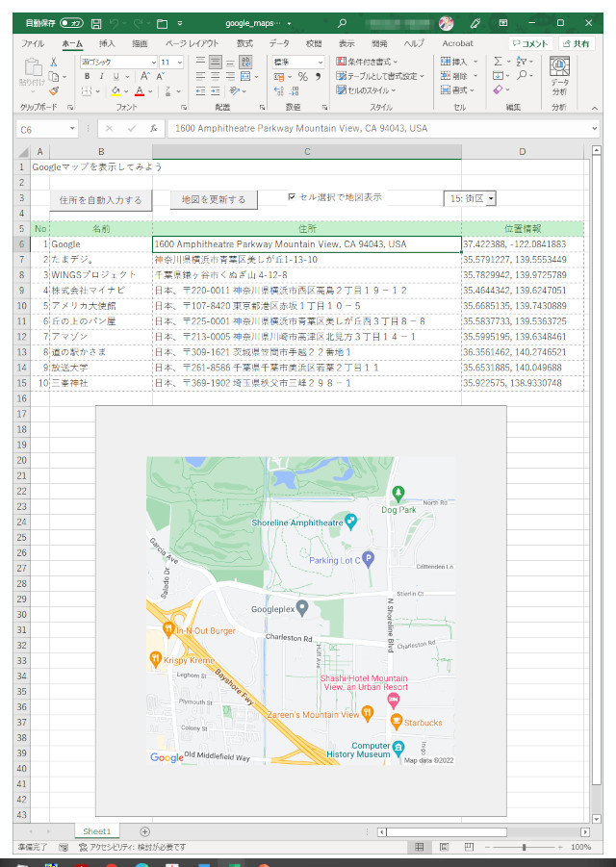Uncheck セル選択で地図表示 checkbox
Viewport: 616px width, 867px height.
pos(292,197)
